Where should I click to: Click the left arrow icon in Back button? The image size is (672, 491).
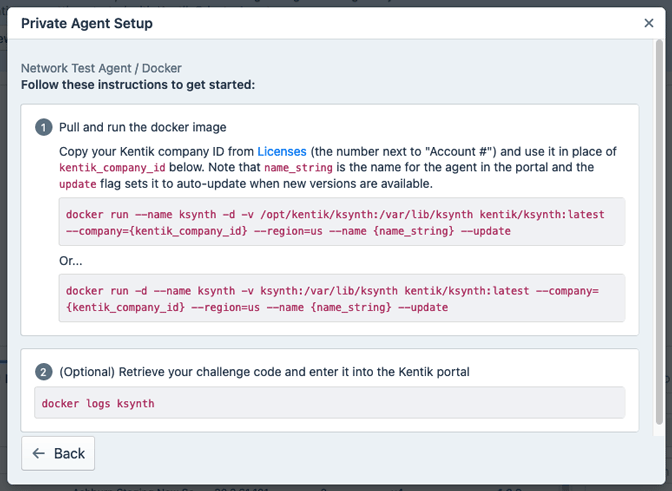pyautogui.click(x=39, y=453)
